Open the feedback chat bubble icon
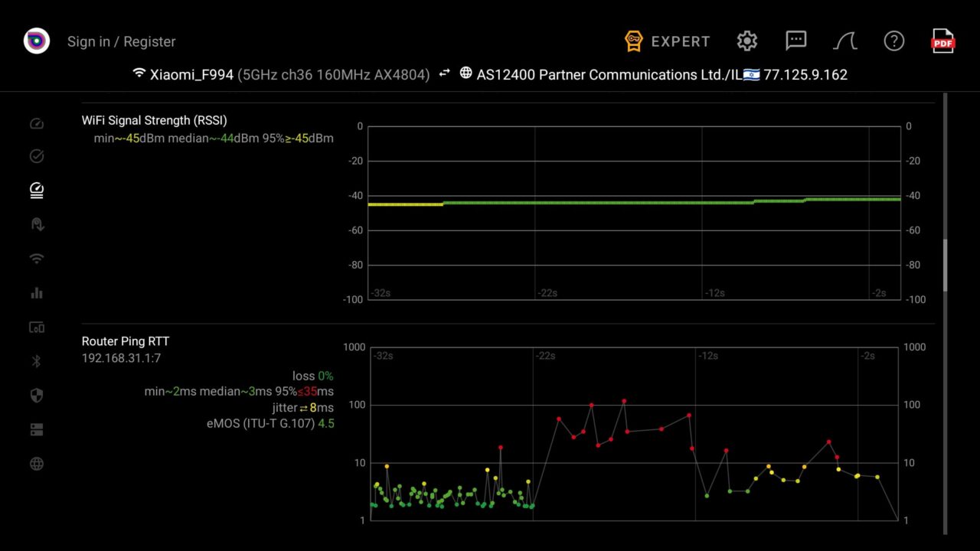The height and width of the screenshot is (551, 980). (796, 41)
